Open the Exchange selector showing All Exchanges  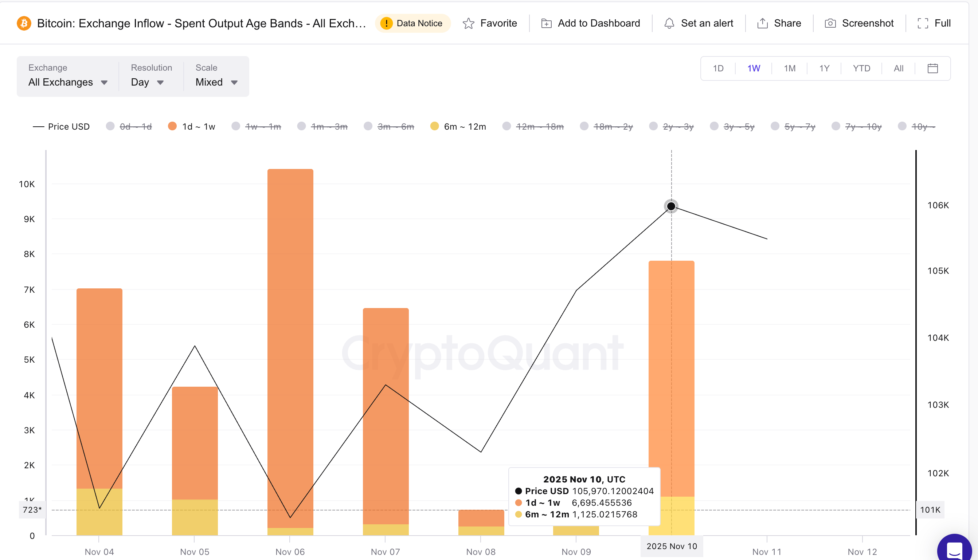68,82
